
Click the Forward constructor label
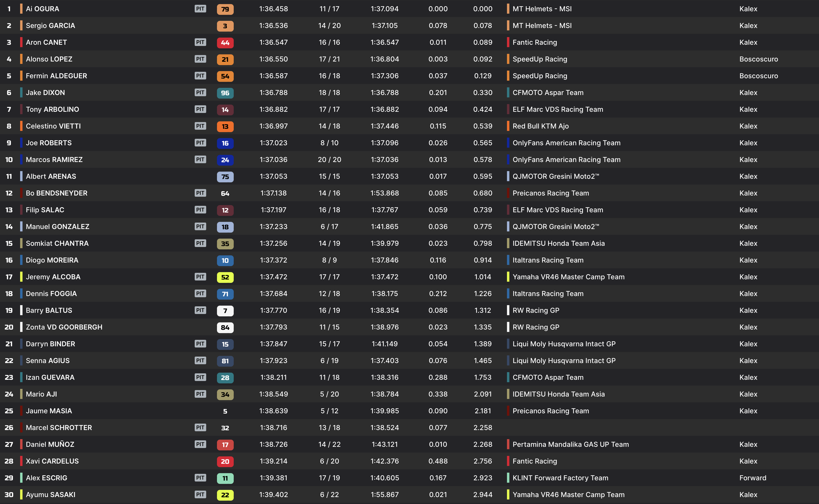[753, 478]
